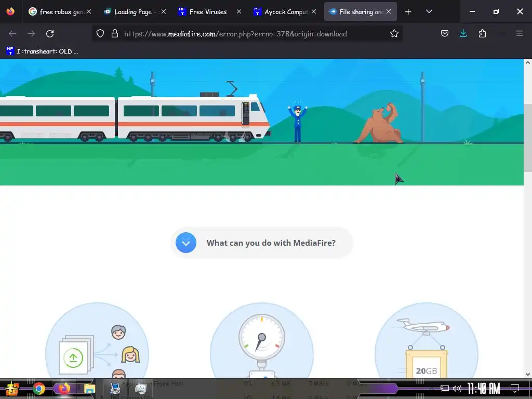This screenshot has height=399, width=532.
Task: Close the 'File sharing' tab
Action: pos(389,11)
